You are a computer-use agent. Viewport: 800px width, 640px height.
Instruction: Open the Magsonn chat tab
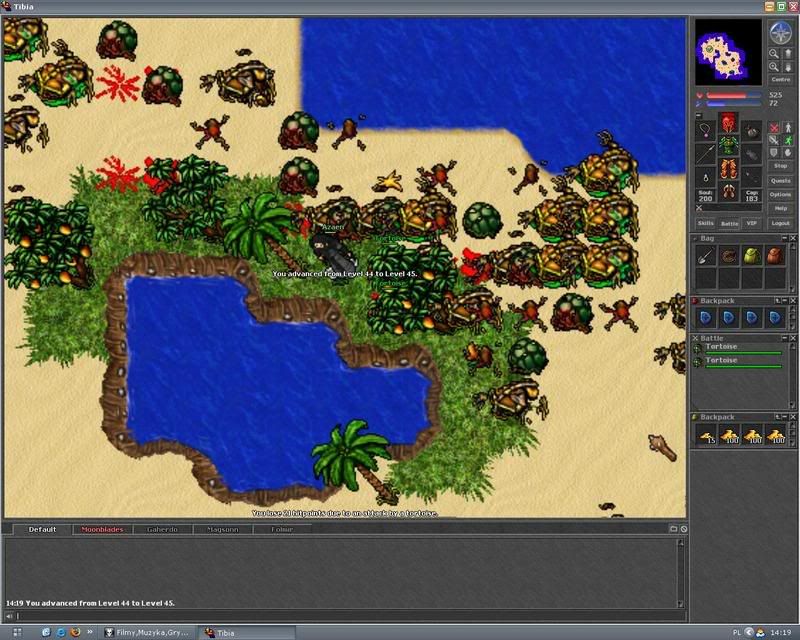[222, 529]
